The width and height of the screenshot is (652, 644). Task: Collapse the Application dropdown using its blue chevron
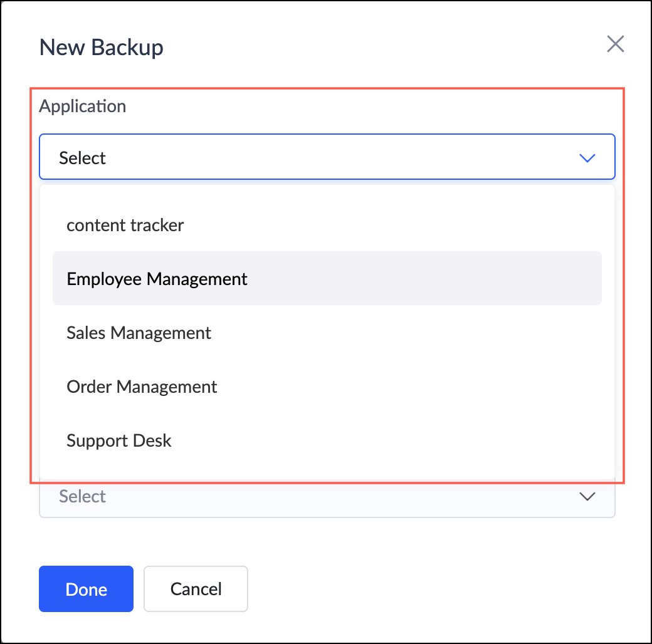(x=587, y=158)
